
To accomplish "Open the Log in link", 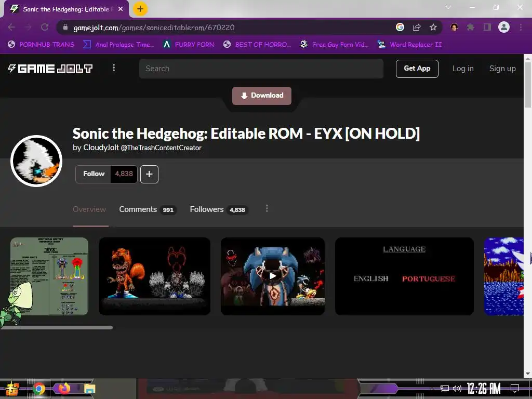I will click(463, 69).
